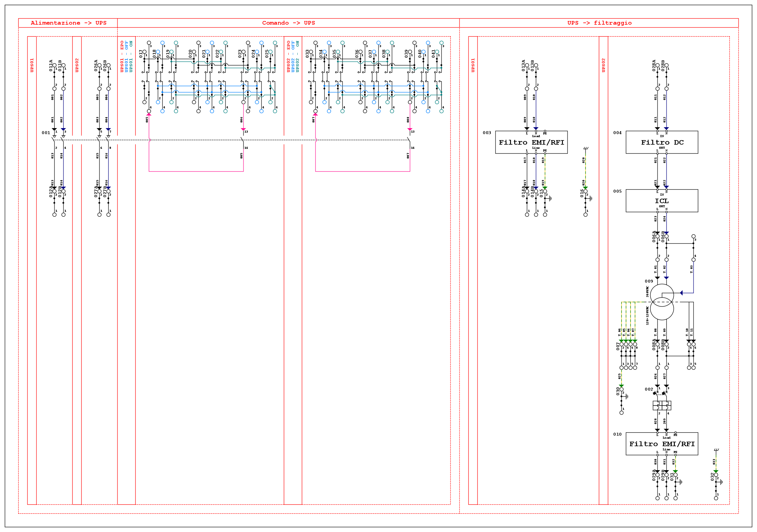
Task: Click contact 13-14 on wire 006
Action: pos(243,140)
